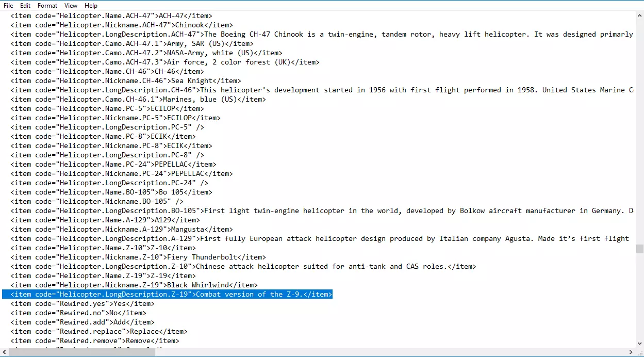Click the Fiery Thunderbolt nickname line
Image resolution: width=644 pixels, height=357 pixels.
(x=138, y=257)
